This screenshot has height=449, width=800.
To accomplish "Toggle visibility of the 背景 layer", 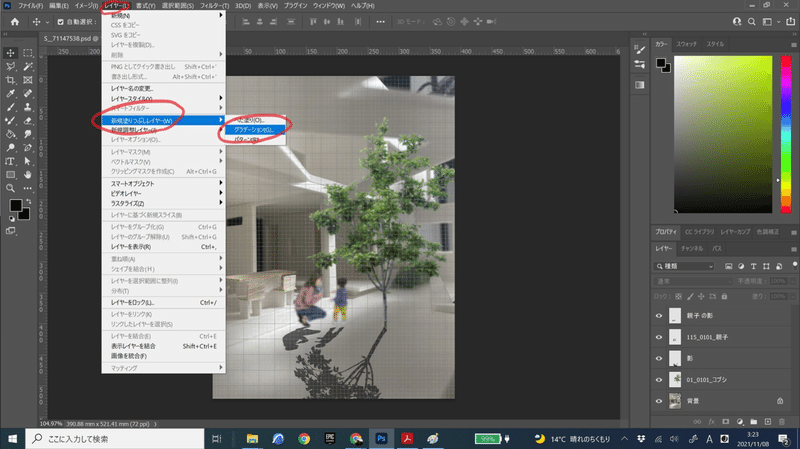I will tap(659, 401).
